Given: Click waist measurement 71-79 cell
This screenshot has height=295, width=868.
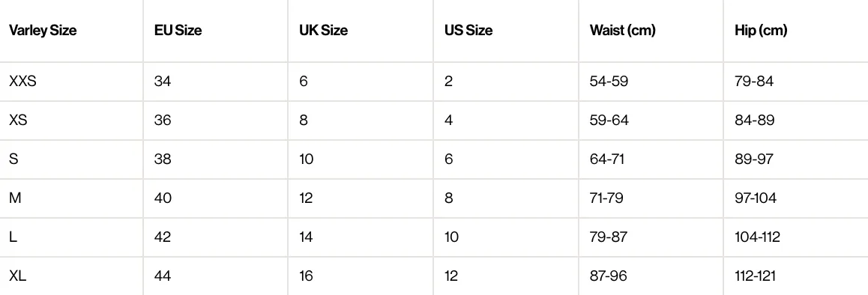Looking at the screenshot, I should pyautogui.click(x=606, y=198).
